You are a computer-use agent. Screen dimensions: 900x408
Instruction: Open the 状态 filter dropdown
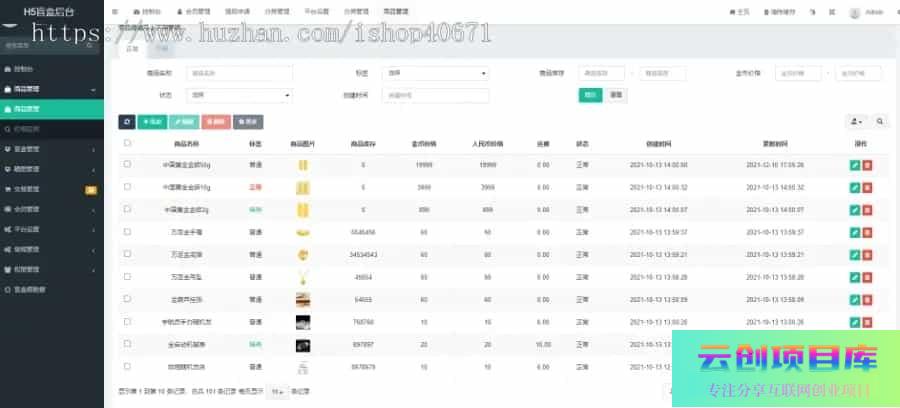(240, 95)
